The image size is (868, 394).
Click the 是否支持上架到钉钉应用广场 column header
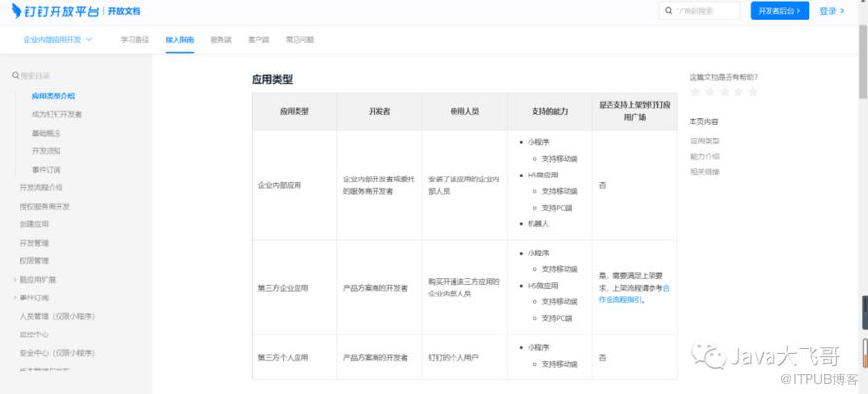coord(634,110)
